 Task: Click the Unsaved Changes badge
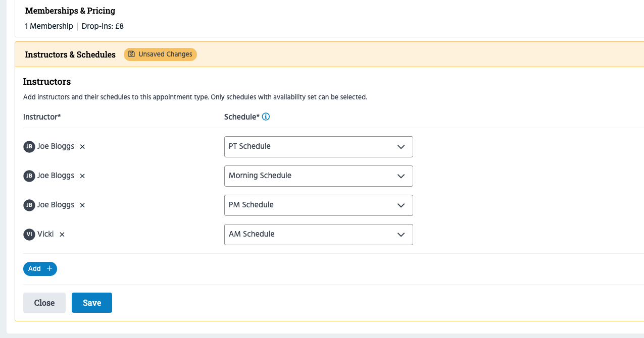click(x=160, y=54)
